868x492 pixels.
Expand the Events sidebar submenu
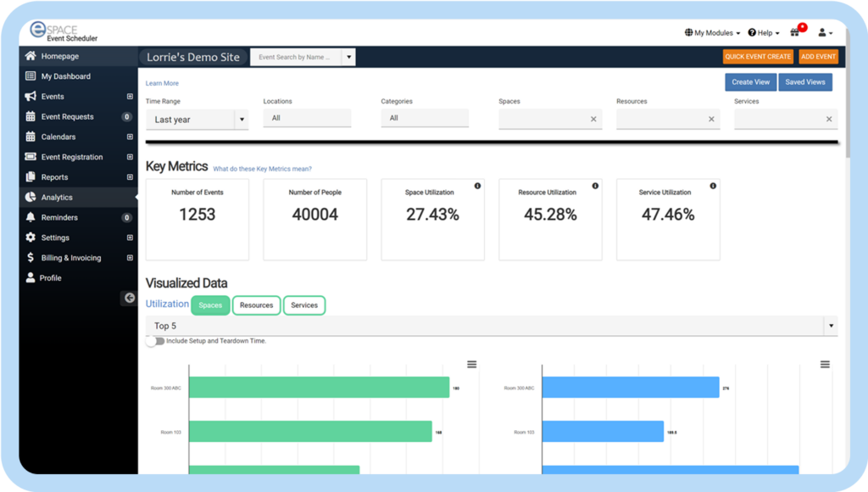pos(130,97)
